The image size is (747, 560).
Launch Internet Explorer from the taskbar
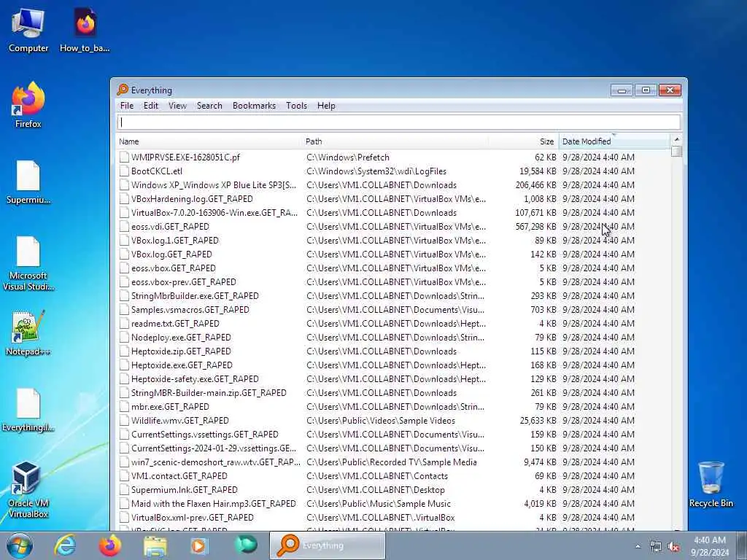65,545
